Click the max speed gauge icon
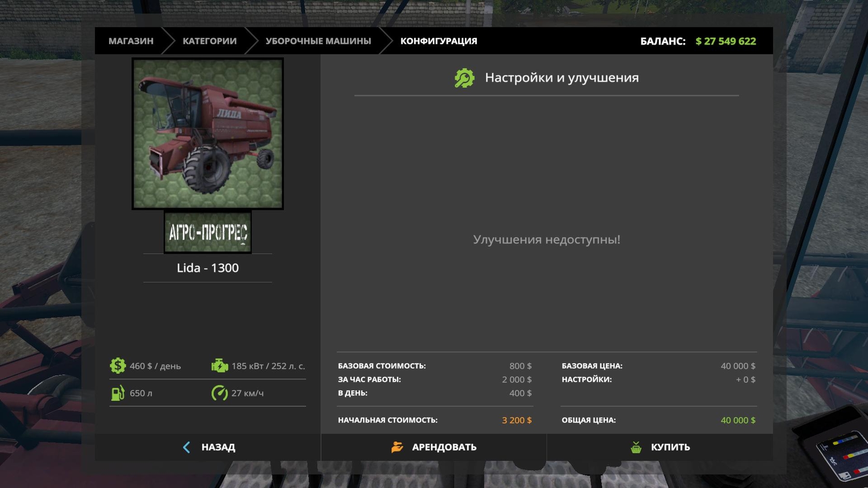Viewport: 868px width, 488px height. point(219,393)
